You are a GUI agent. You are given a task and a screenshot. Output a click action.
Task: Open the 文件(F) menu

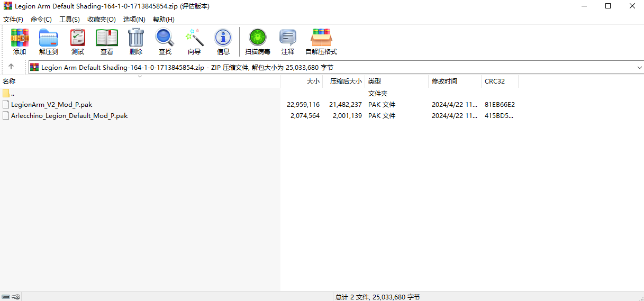click(13, 19)
